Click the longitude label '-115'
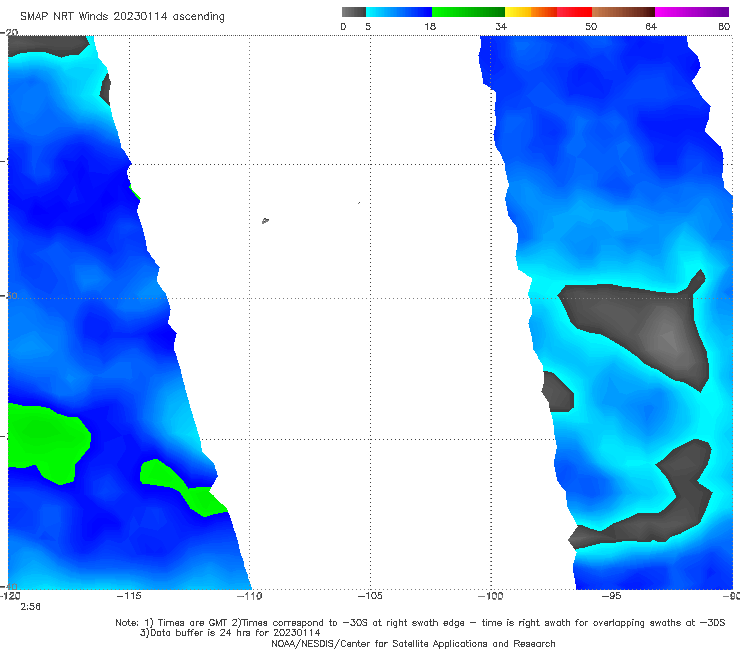Viewport: 740px width, 650px height. pyautogui.click(x=129, y=596)
